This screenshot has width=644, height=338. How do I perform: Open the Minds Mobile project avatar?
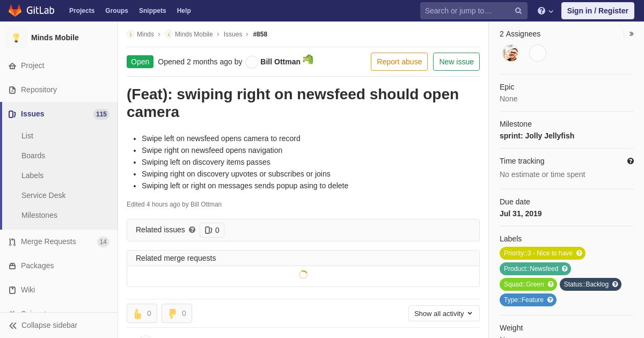(16, 38)
